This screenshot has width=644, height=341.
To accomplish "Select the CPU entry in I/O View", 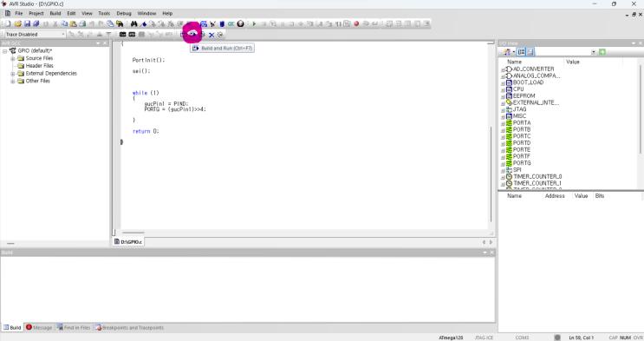I will [518, 89].
